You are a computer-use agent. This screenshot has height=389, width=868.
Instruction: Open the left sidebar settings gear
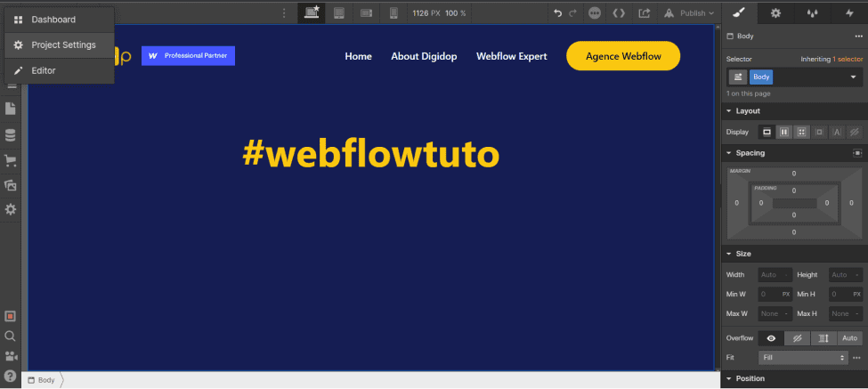(x=10, y=210)
